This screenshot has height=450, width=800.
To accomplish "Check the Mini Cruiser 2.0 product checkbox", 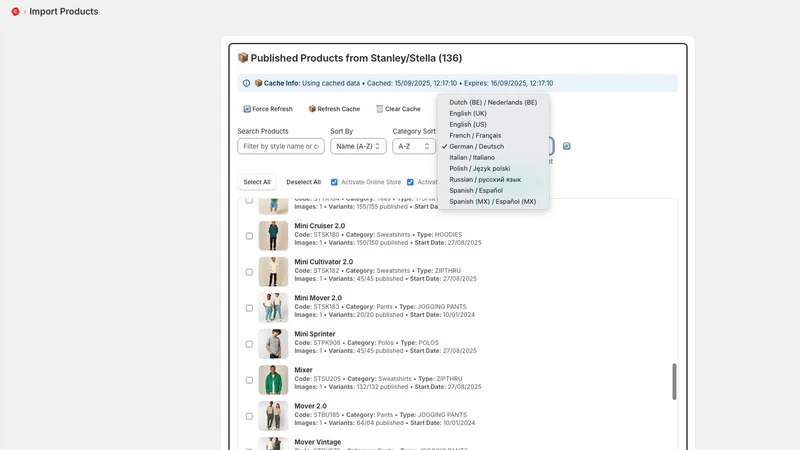I will [249, 236].
